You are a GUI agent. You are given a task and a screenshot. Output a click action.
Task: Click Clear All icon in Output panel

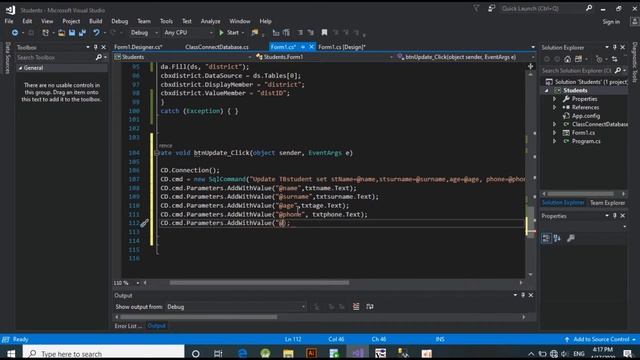[x=356, y=307]
